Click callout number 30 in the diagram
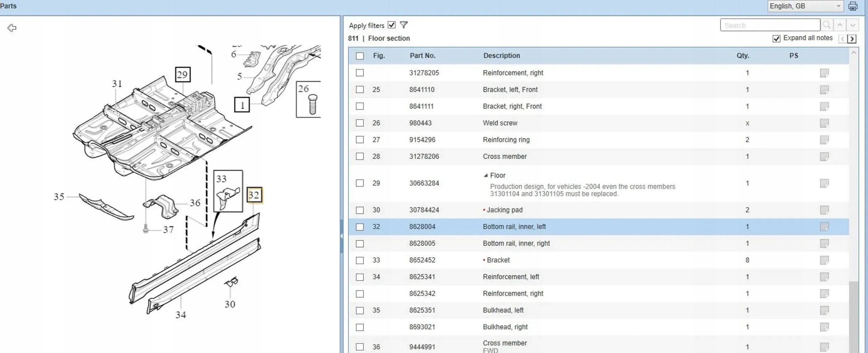This screenshot has width=868, height=353. click(230, 304)
